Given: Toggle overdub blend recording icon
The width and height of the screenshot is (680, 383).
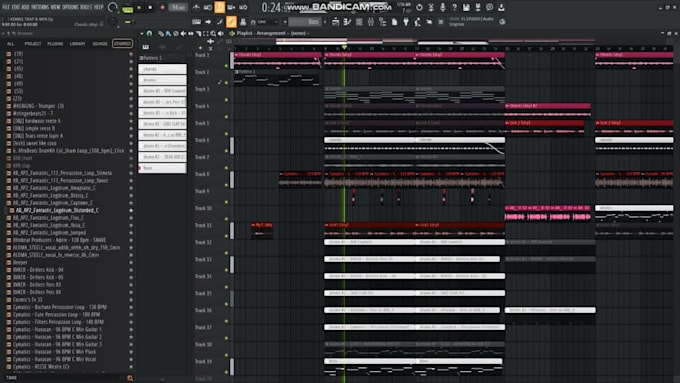Looking at the screenshot, I should pos(231,7).
